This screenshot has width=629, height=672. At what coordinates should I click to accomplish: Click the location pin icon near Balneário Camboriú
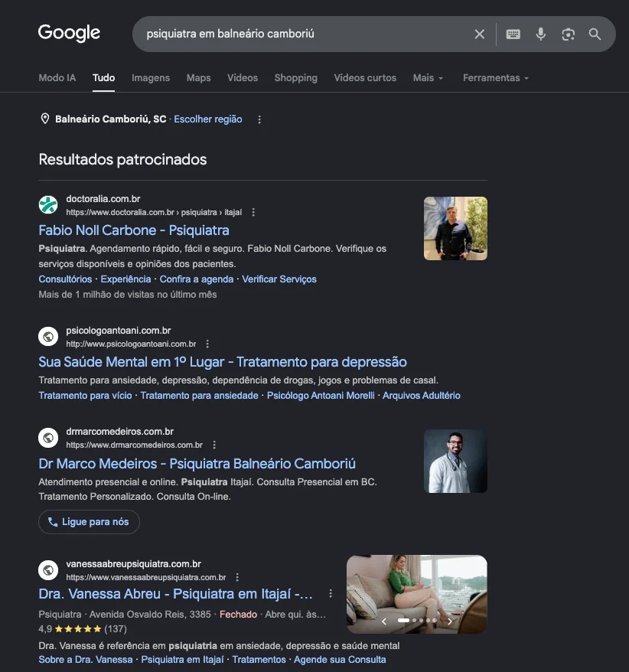click(44, 119)
